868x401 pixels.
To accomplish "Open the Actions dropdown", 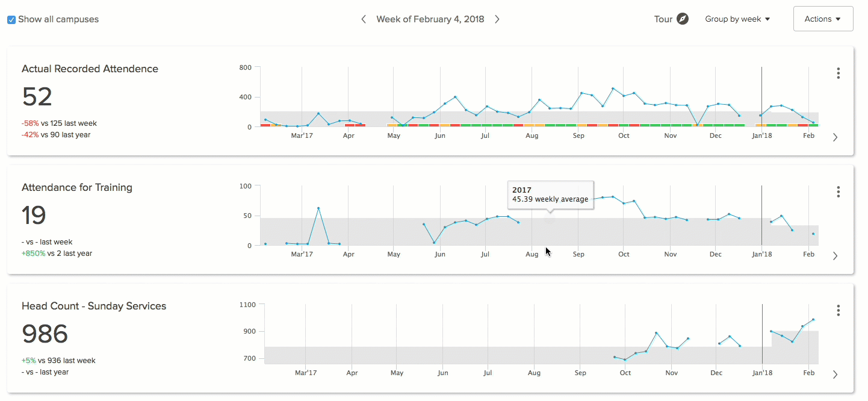I will pos(823,19).
